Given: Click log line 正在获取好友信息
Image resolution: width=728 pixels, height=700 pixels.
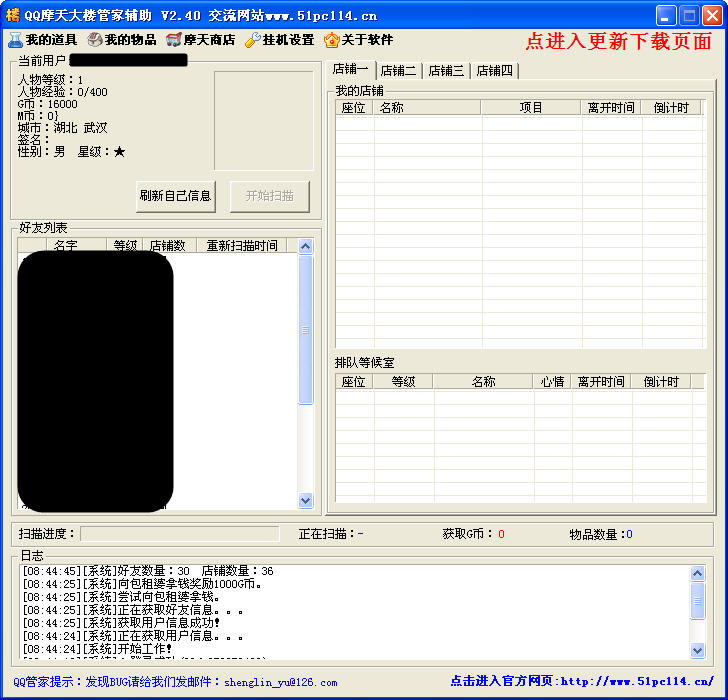Looking at the screenshot, I should click(133, 610).
